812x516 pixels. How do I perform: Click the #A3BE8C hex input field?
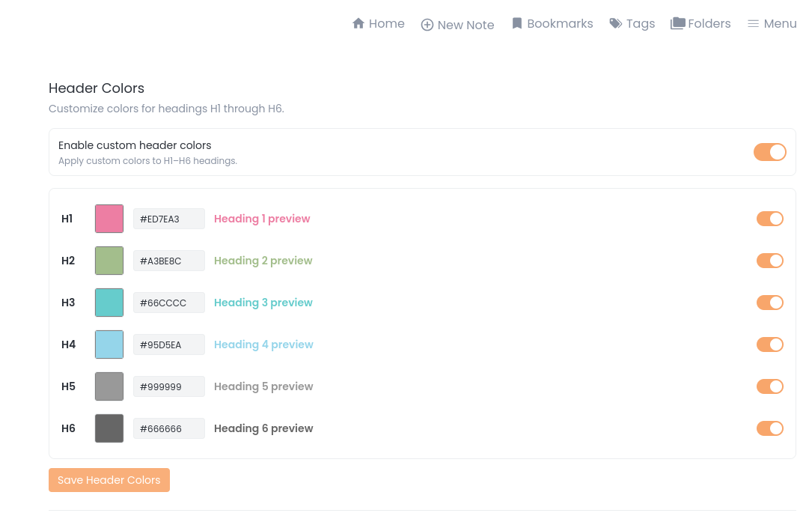coord(169,261)
